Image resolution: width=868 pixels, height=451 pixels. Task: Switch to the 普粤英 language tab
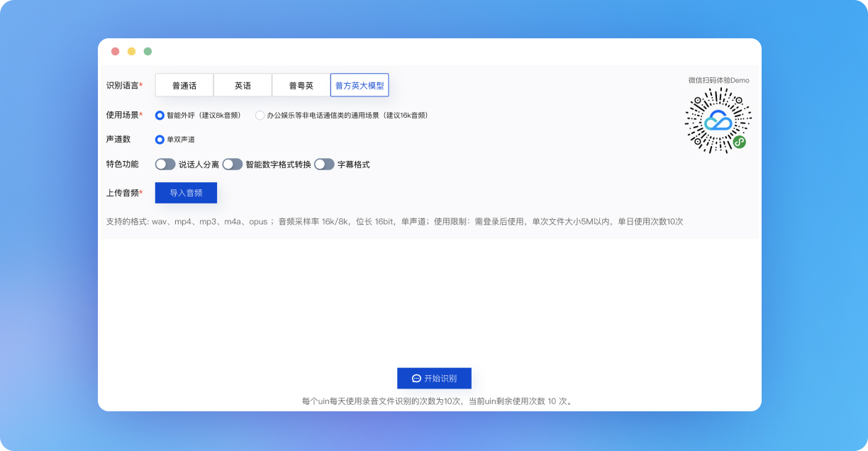(301, 85)
